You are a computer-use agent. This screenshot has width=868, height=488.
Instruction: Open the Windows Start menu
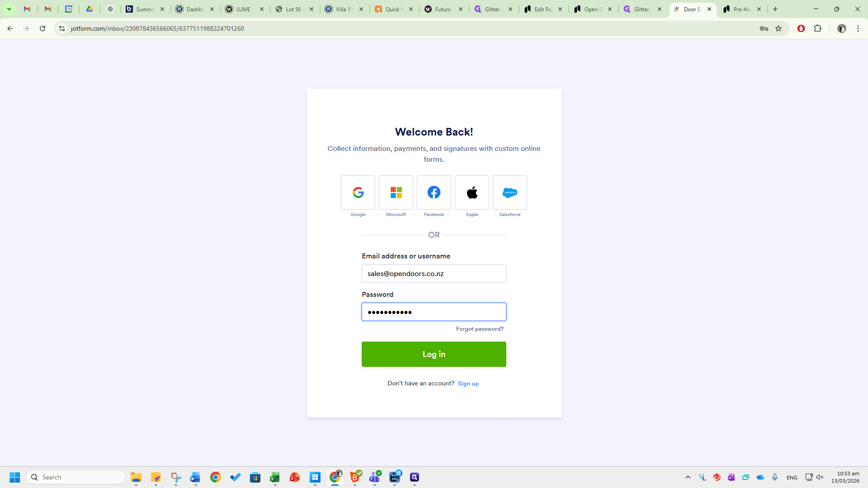click(14, 477)
